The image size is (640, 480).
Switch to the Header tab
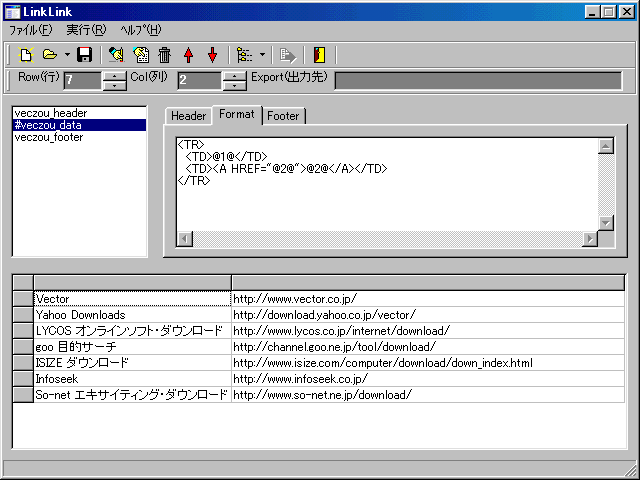188,116
